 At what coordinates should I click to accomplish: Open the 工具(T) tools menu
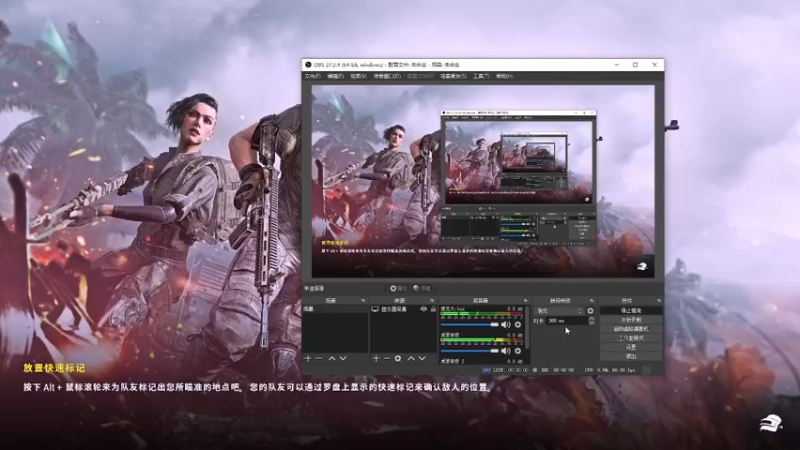[481, 76]
